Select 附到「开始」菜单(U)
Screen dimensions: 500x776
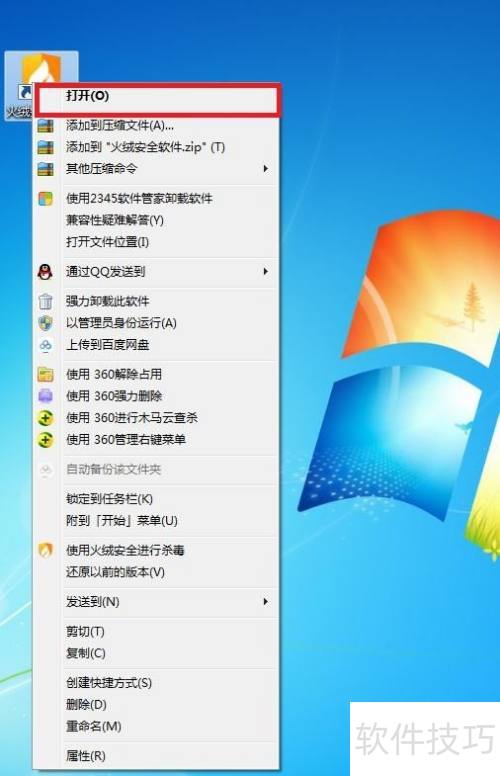pos(156,521)
